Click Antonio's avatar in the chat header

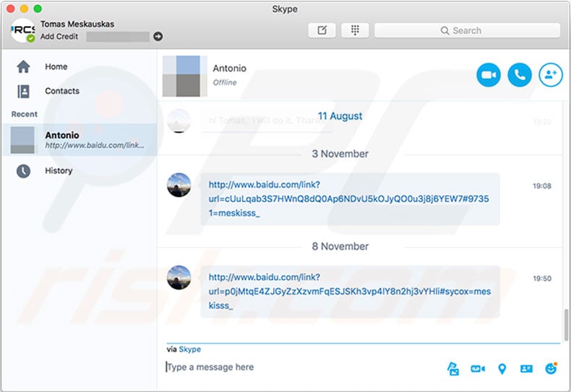[x=184, y=76]
